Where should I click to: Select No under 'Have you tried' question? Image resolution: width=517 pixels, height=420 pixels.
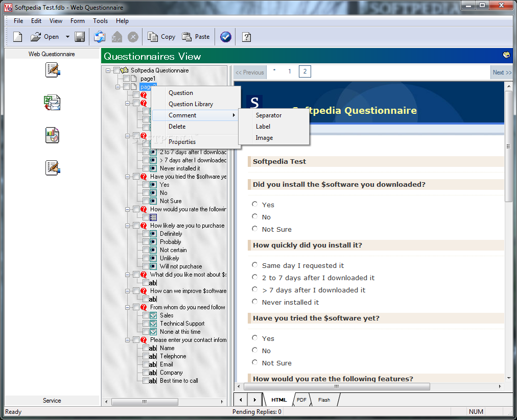[x=254, y=350]
